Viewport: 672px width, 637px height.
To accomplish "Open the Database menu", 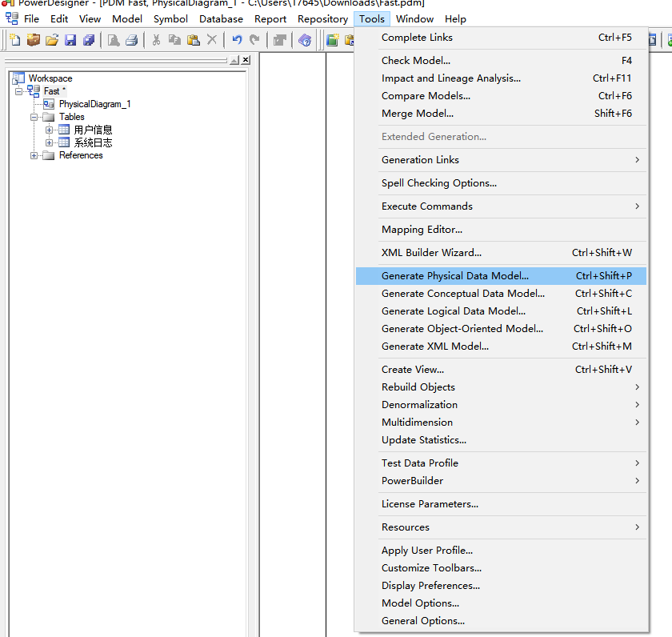I will tap(221, 19).
